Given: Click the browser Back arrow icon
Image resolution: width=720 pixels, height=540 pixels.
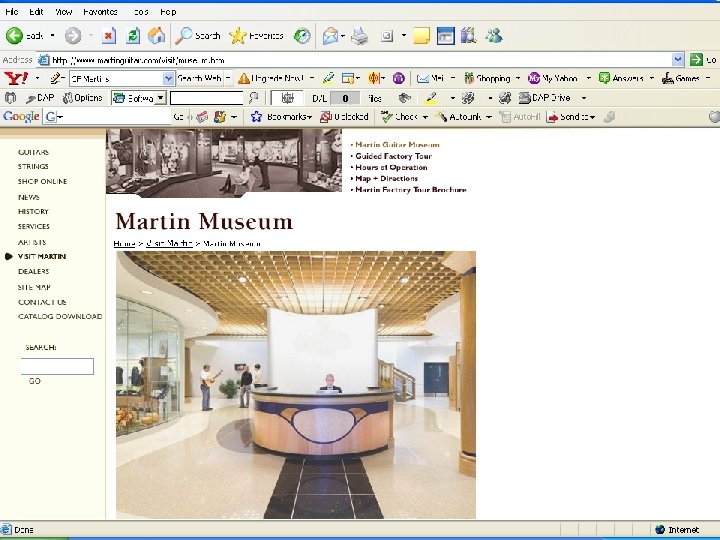Looking at the screenshot, I should click(14, 35).
